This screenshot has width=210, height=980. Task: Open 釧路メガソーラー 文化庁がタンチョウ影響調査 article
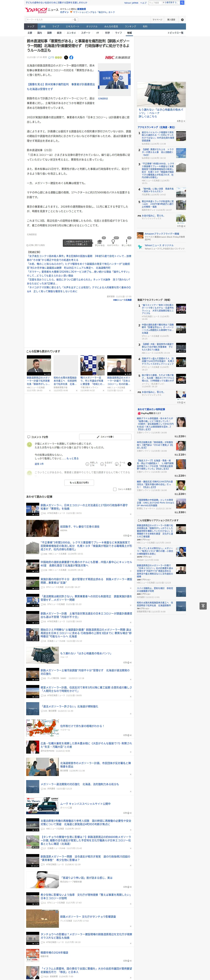79,918
